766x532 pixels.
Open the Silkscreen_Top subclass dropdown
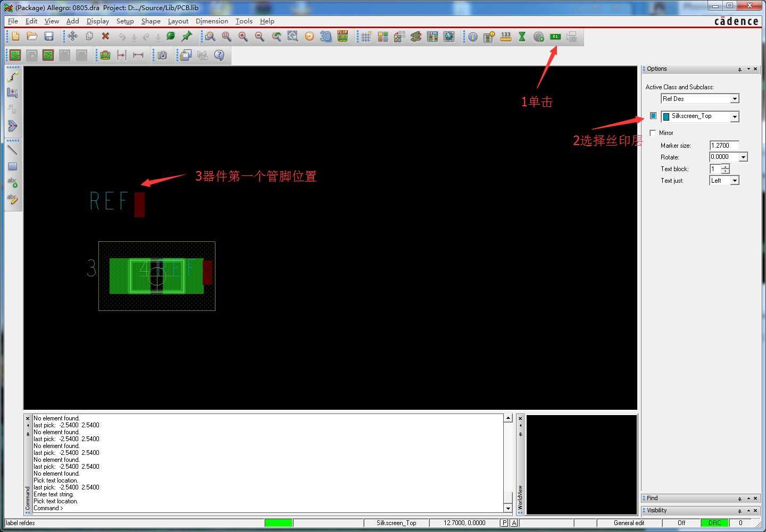(x=734, y=116)
